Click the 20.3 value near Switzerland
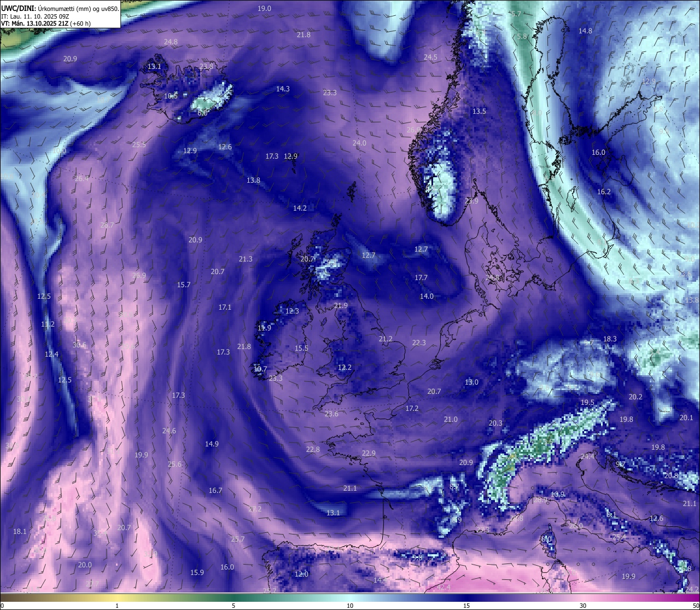The width and height of the screenshot is (700, 610). pyautogui.click(x=495, y=423)
